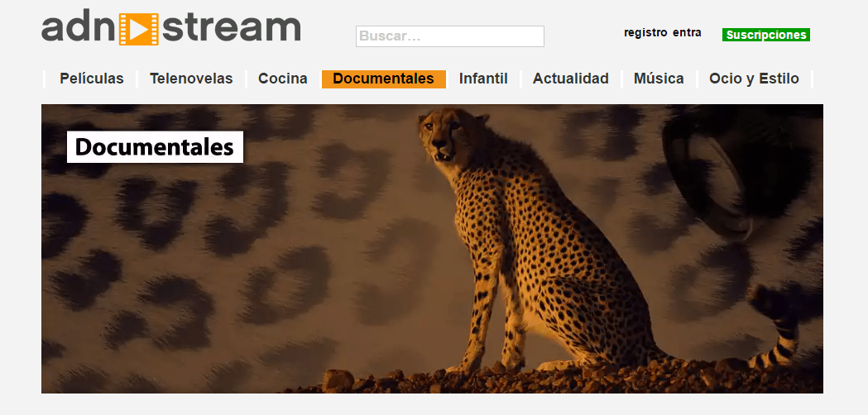Open the registro link
Image resolution: width=868 pixels, height=415 pixels.
pyautogui.click(x=645, y=32)
